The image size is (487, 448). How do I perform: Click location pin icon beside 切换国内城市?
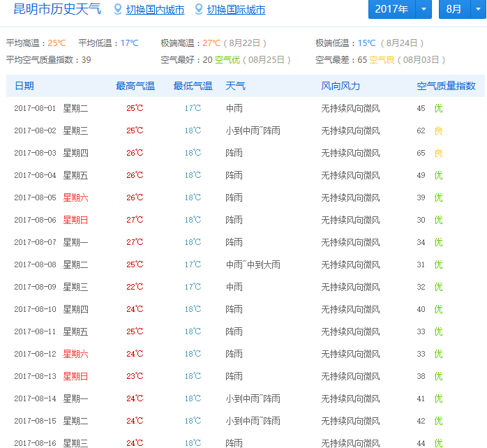tap(118, 10)
